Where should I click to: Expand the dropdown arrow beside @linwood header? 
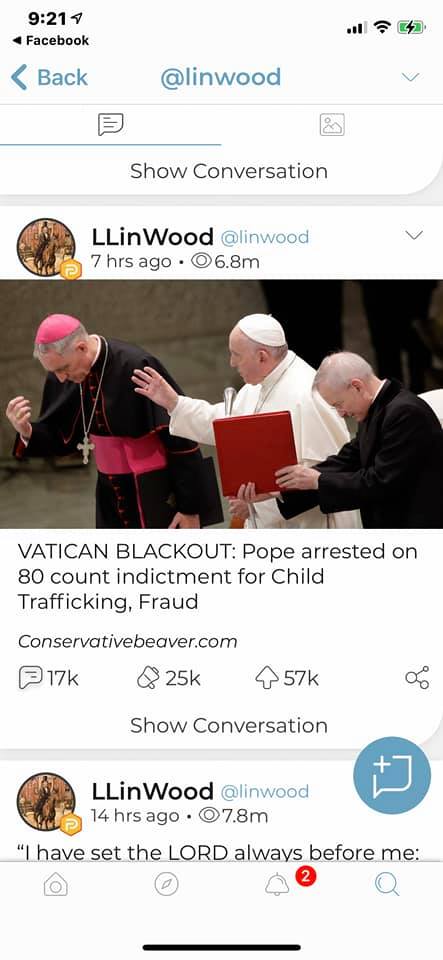point(410,77)
